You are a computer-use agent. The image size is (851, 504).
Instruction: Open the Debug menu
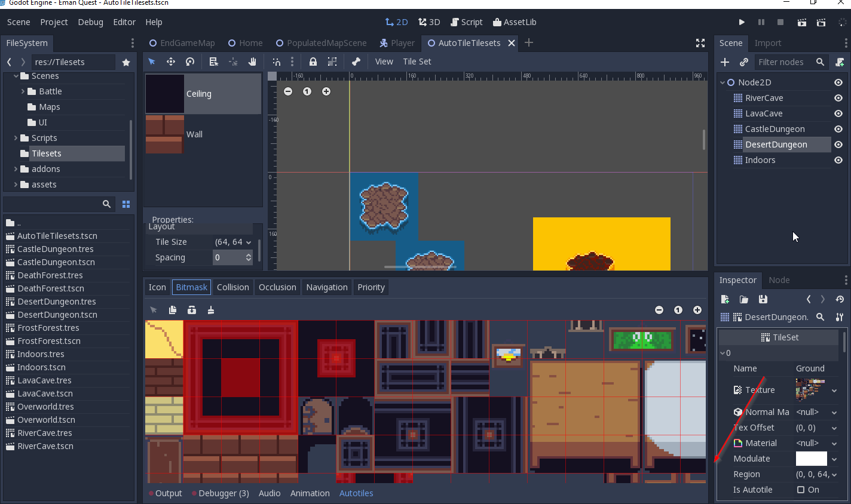coord(90,22)
